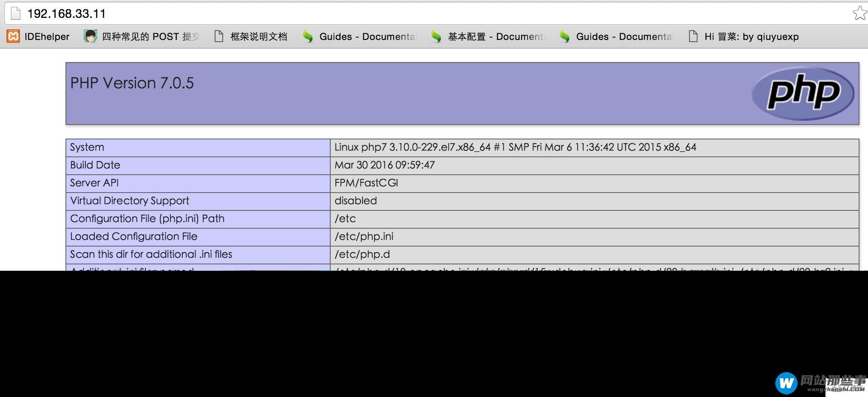Click the PHP logo image

[x=803, y=94]
